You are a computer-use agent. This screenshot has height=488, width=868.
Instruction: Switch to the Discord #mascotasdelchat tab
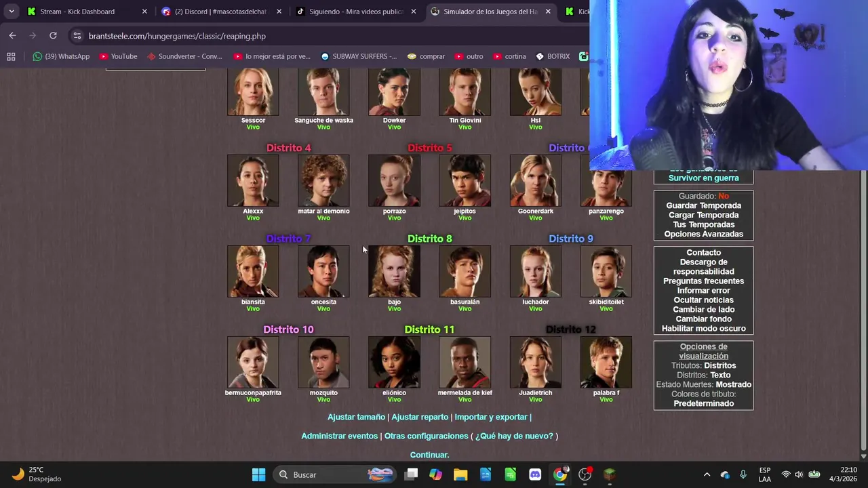click(221, 12)
